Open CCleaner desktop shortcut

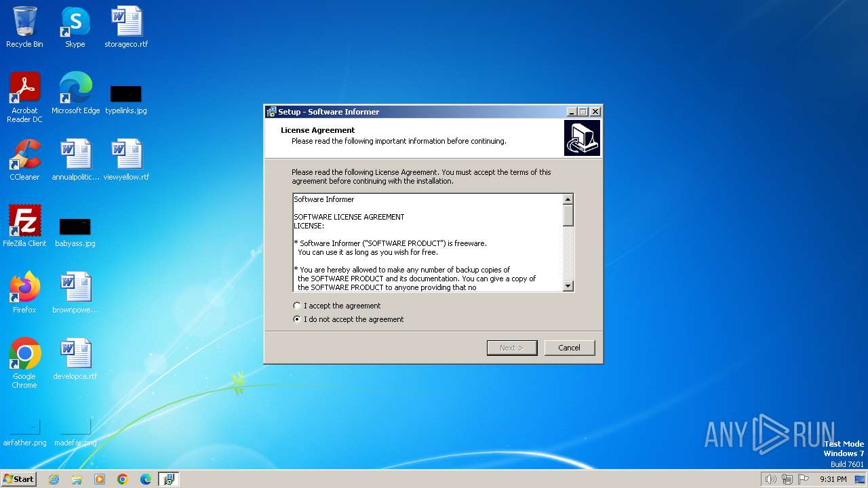(24, 160)
